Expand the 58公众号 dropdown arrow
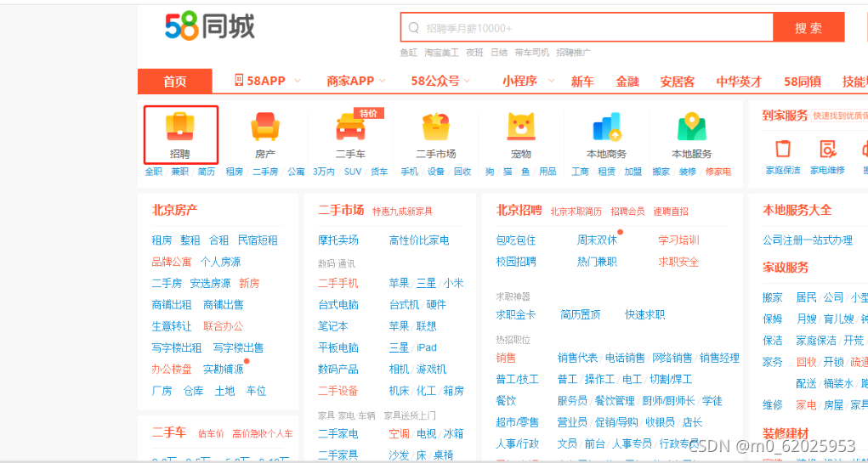868x463 pixels. 467,81
